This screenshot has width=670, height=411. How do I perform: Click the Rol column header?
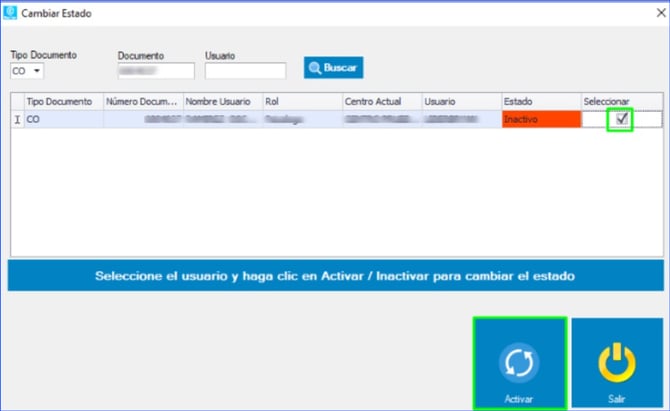[x=300, y=102]
